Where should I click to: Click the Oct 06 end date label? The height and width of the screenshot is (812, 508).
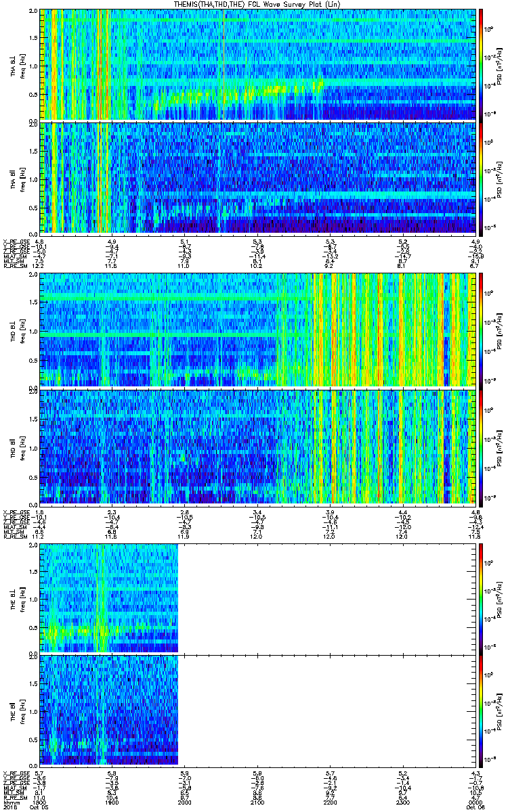pos(474,807)
